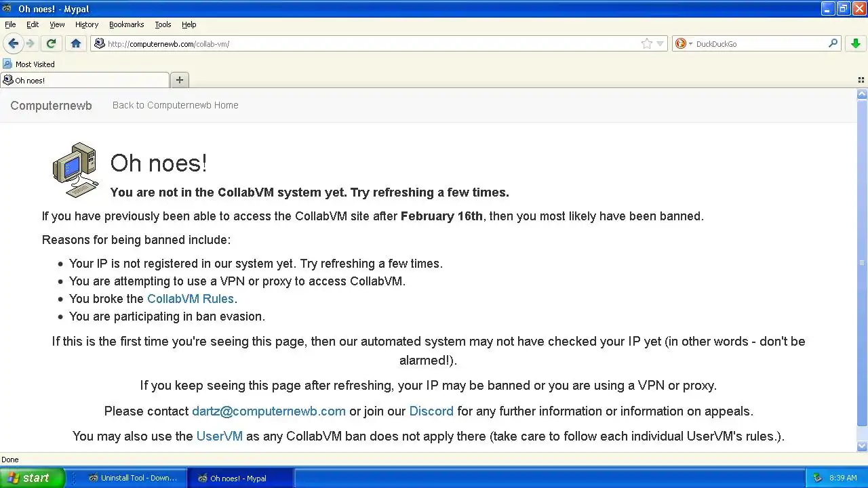Click the site identity icon in URL bar
This screenshot has height=488, width=868.
100,43
